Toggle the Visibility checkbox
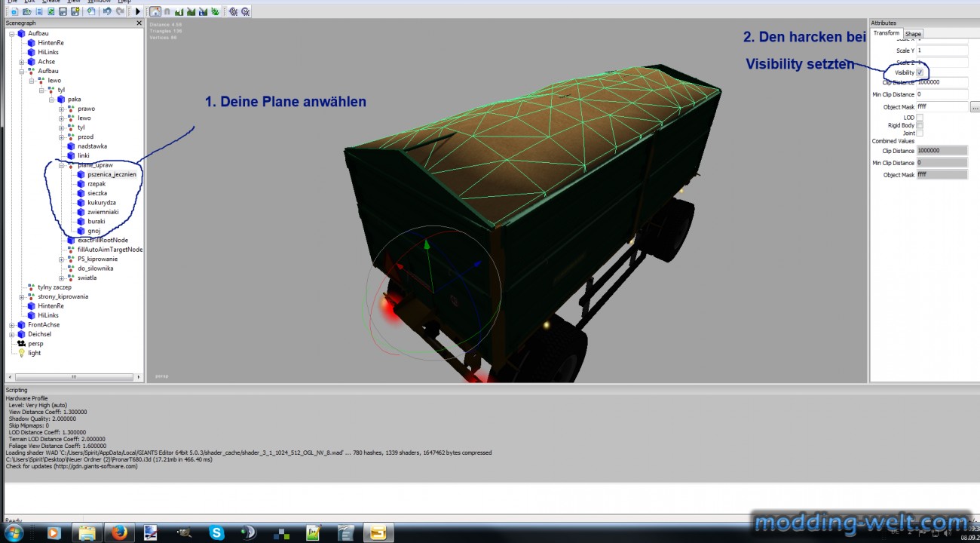This screenshot has height=543, width=980. tap(920, 72)
